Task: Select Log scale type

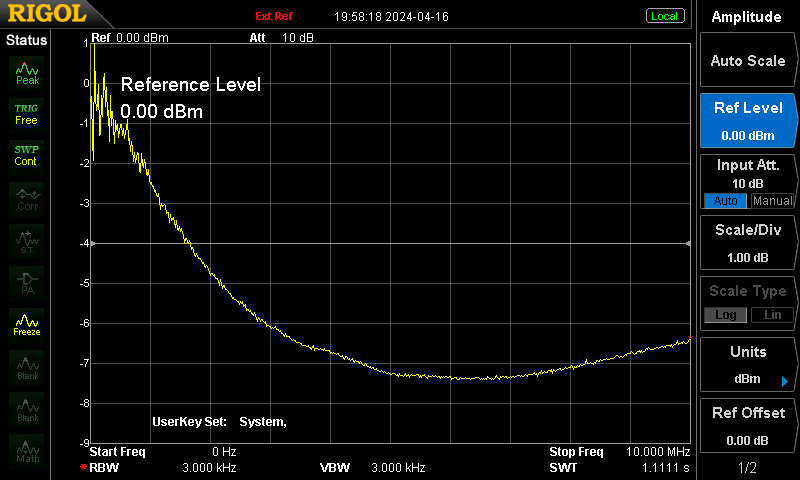Action: (726, 315)
